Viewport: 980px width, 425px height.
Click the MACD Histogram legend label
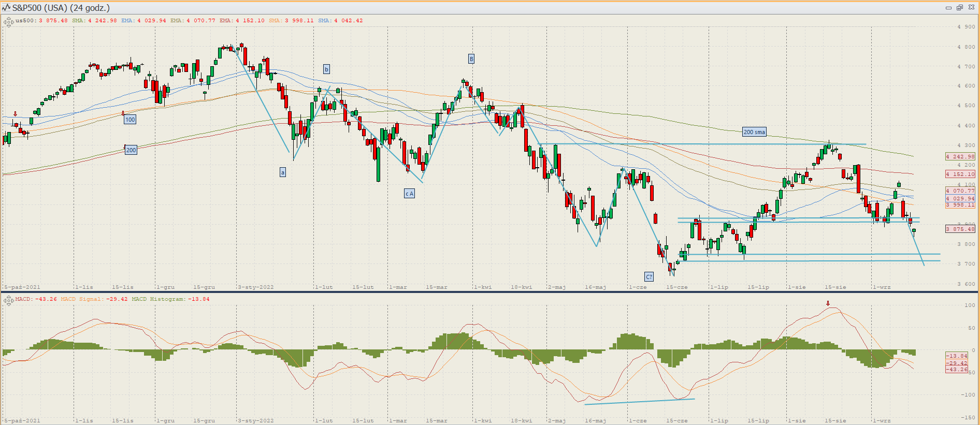pos(170,299)
